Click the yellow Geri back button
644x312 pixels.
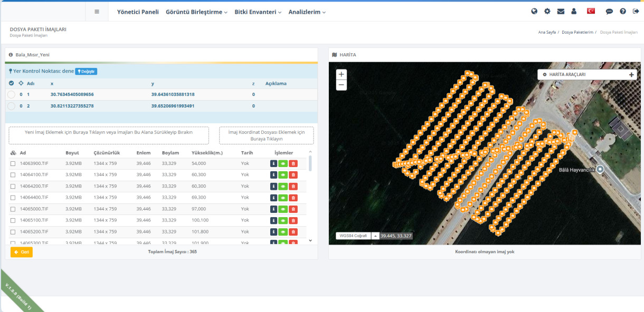pos(22,252)
